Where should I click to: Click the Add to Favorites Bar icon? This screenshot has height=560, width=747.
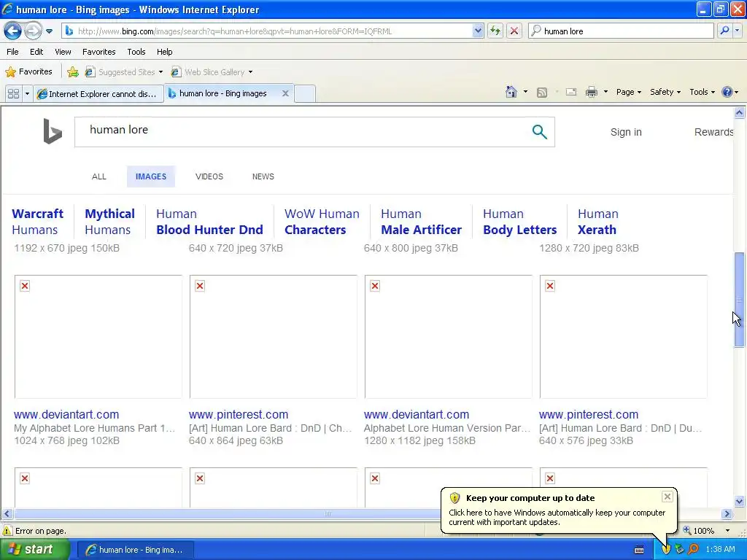pos(73,72)
